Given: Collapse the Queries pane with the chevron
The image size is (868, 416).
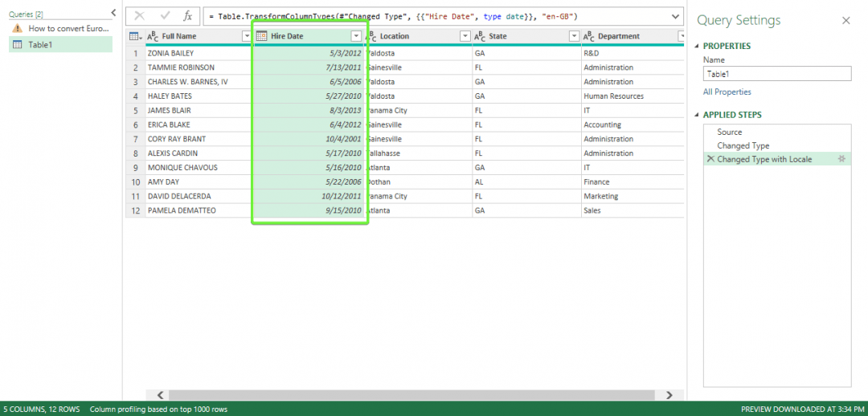Looking at the screenshot, I should pos(113,12).
